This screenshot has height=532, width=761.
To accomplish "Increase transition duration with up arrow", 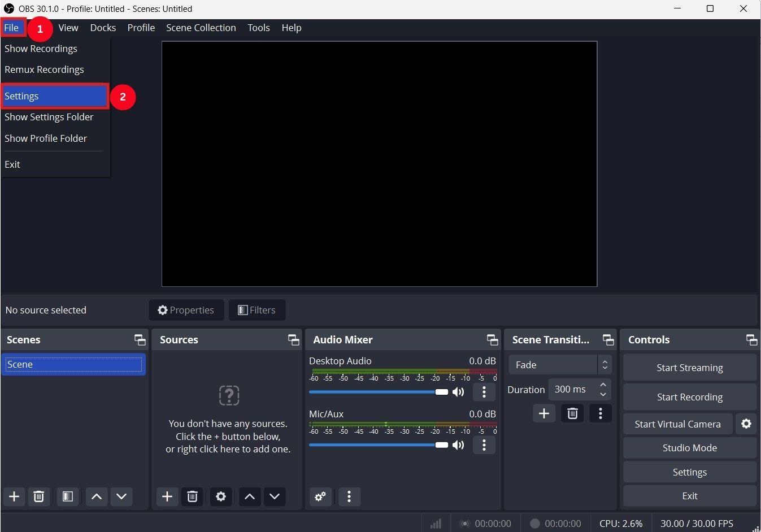I will [x=603, y=385].
